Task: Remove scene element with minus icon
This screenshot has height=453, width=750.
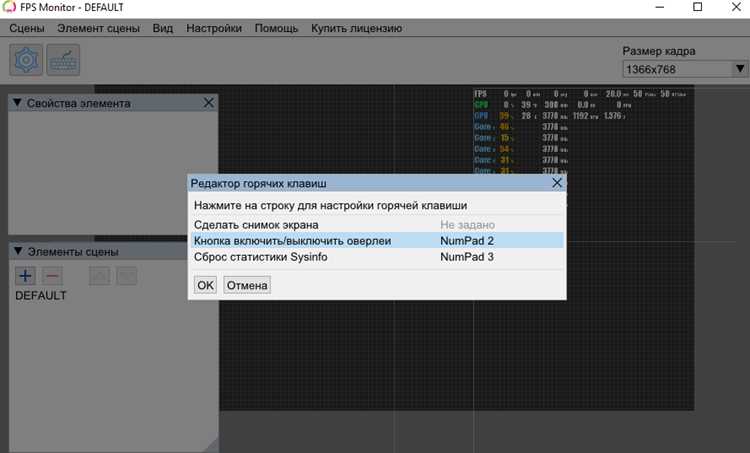Action: pos(52,276)
